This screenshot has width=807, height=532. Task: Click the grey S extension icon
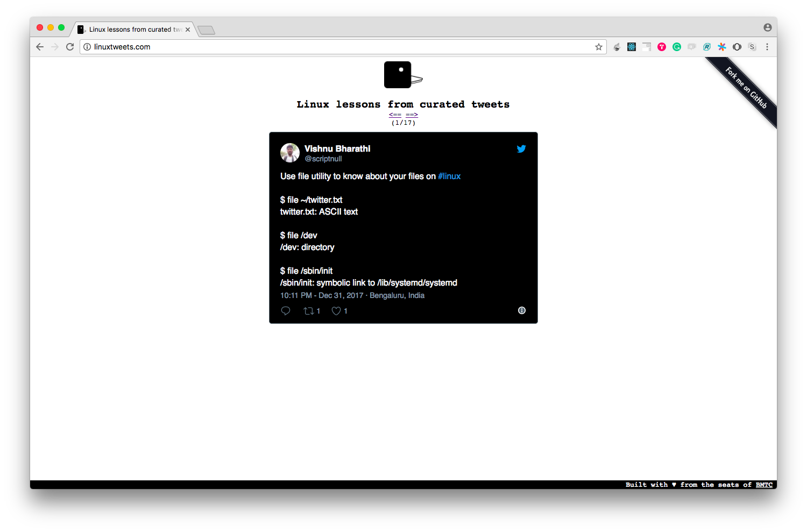coord(752,47)
